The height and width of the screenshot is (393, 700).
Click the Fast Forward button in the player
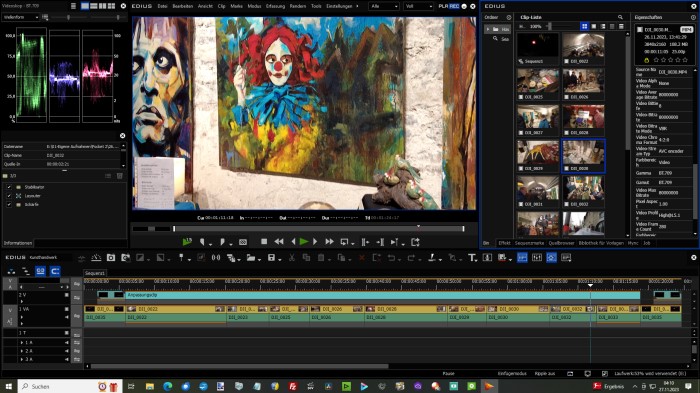[x=329, y=242]
